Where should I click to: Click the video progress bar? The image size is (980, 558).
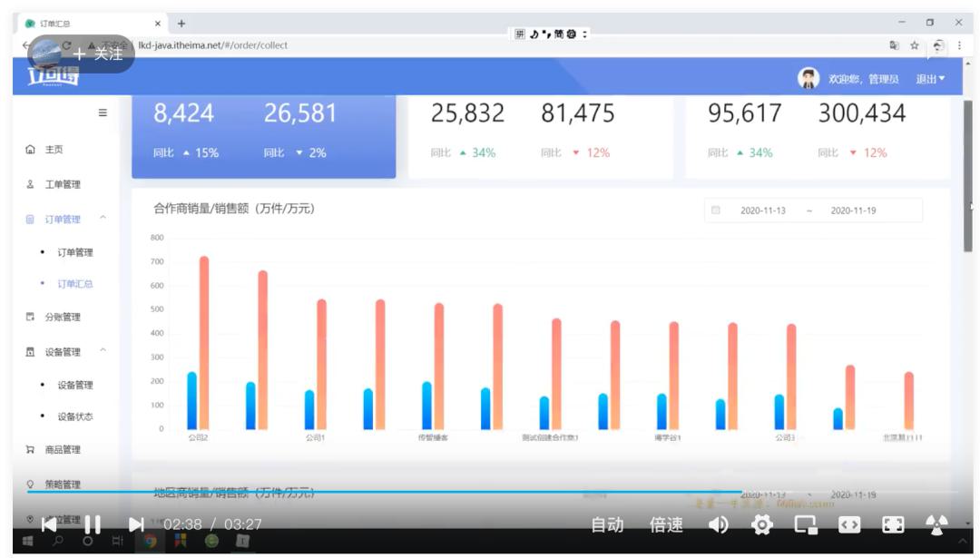click(x=454, y=492)
